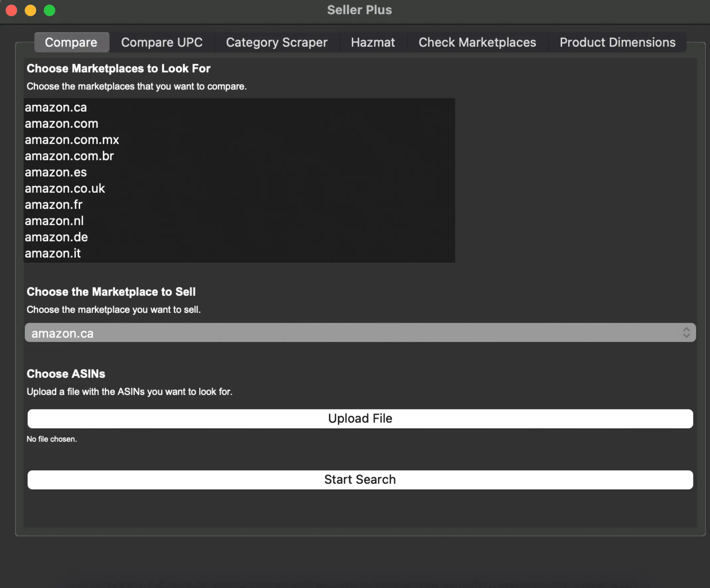Switch to the Hazmat tab
710x588 pixels.
click(x=373, y=42)
